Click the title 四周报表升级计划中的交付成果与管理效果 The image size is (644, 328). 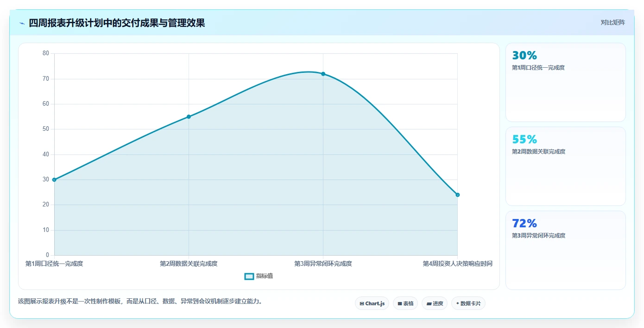(117, 23)
